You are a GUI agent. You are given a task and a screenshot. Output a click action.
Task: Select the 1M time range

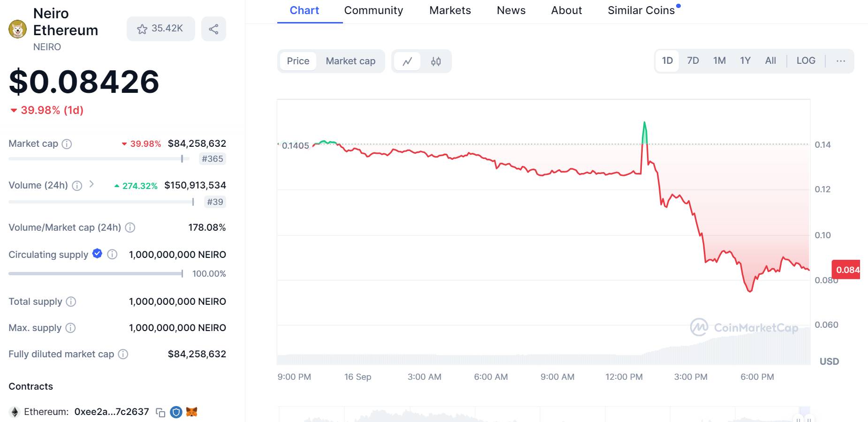coord(719,61)
